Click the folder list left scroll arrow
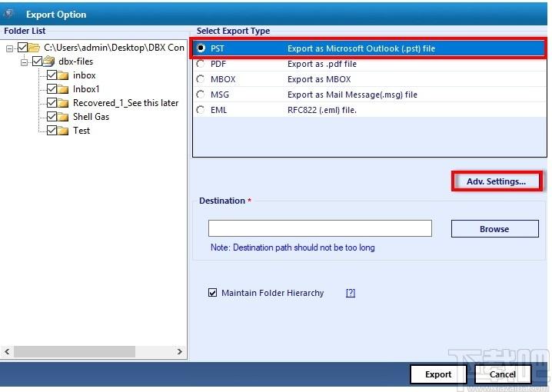The width and height of the screenshot is (552, 392). point(7,351)
